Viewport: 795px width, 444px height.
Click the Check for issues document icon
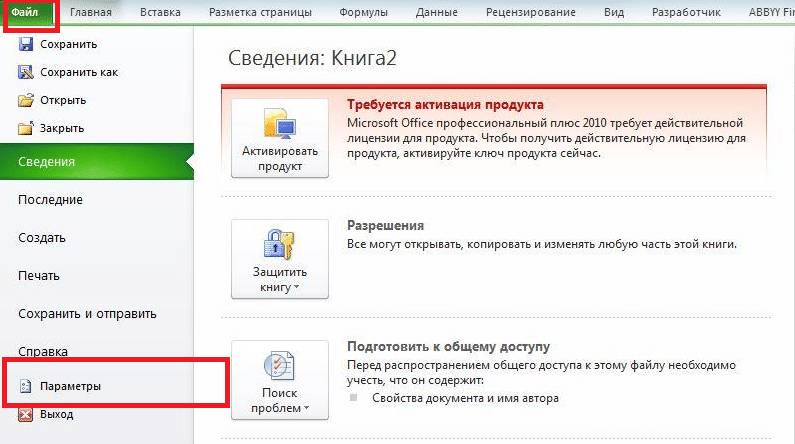pos(279,365)
